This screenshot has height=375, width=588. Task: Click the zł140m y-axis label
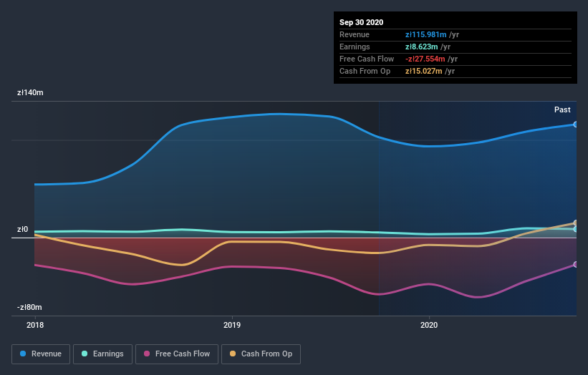pos(30,92)
